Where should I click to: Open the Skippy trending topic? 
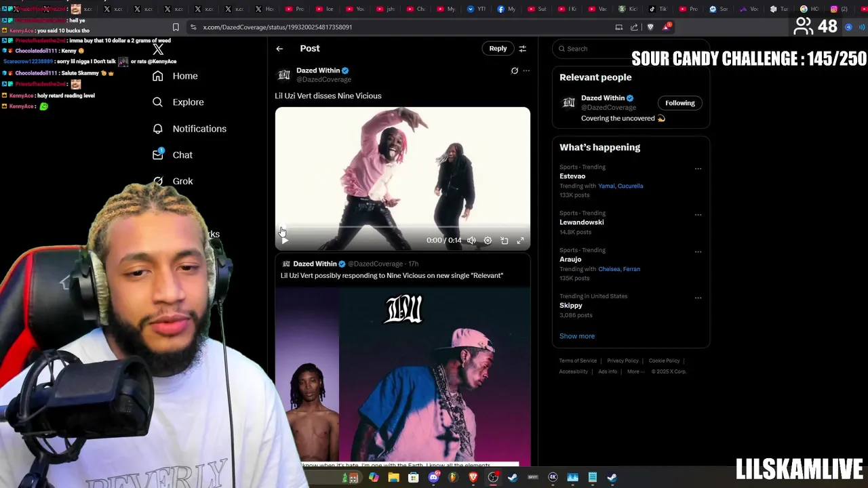tap(571, 306)
